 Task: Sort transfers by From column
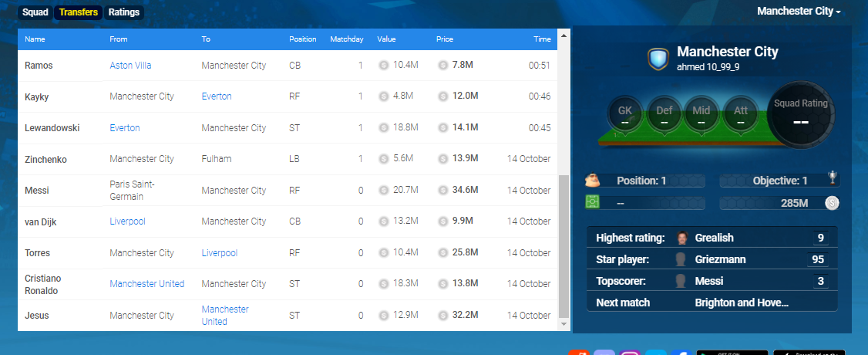(119, 39)
